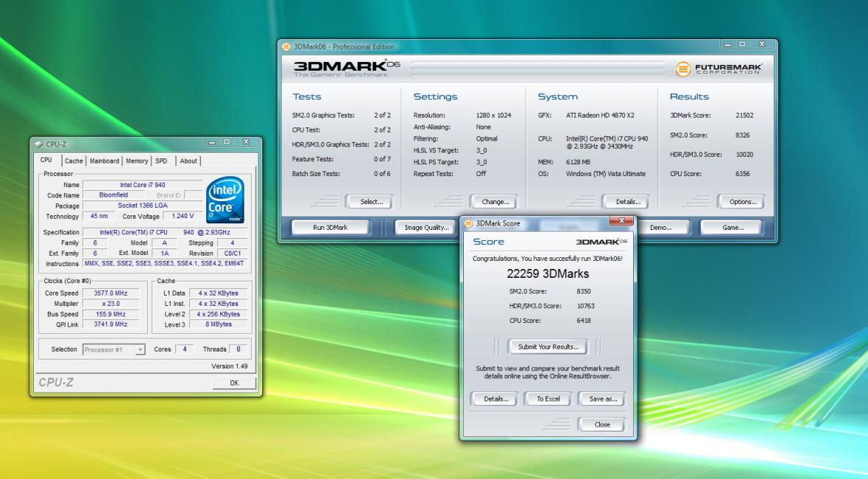The height and width of the screenshot is (479, 868).
Task: Click the 3DMark Score dialog title icon
Action: pos(468,223)
